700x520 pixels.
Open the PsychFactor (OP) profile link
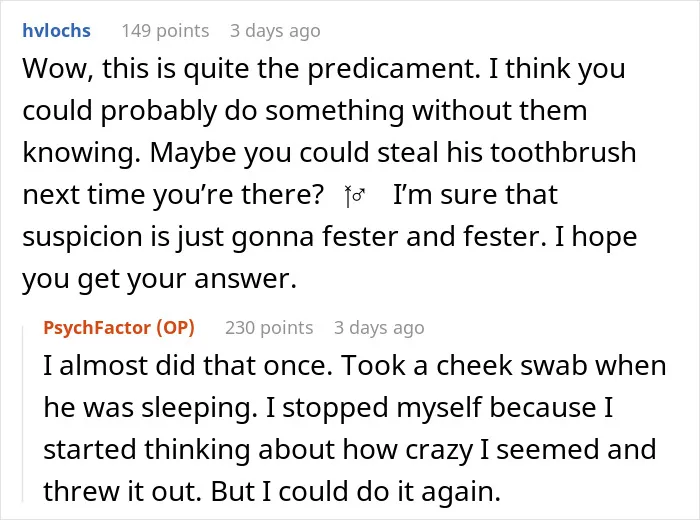pos(119,327)
